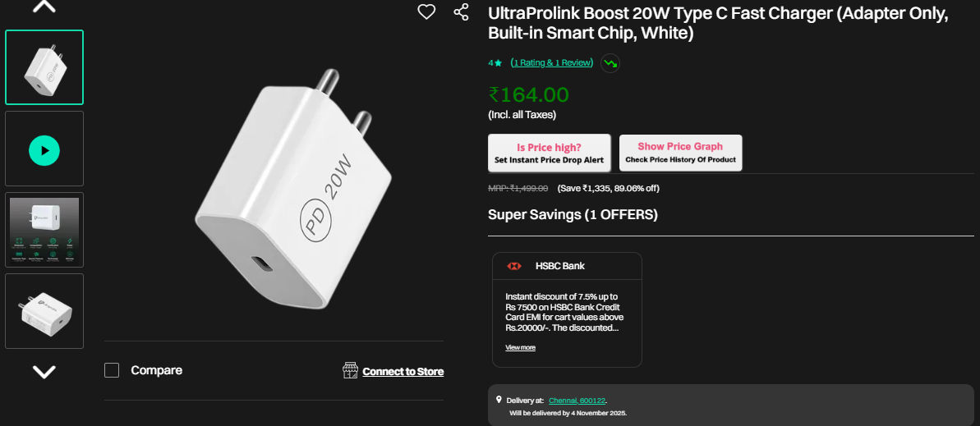Click the store icon beside Connect to Store
The height and width of the screenshot is (426, 980).
pos(351,371)
